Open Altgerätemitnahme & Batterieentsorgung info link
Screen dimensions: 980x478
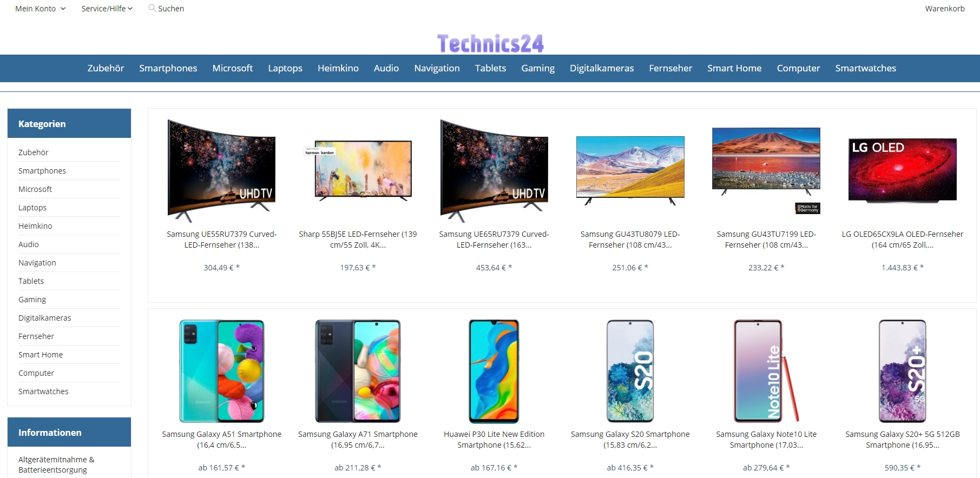pos(56,464)
